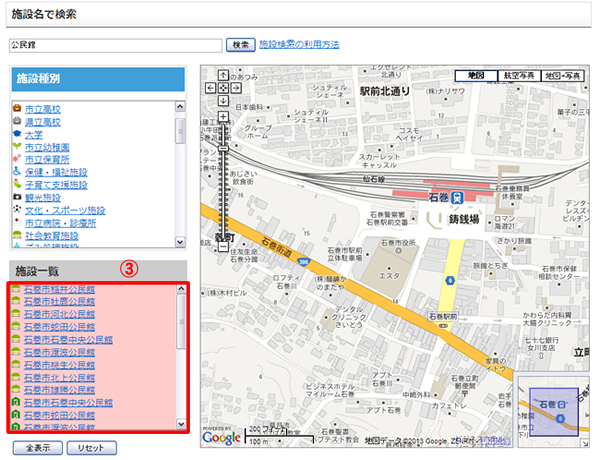Click the Google logo on the map

tap(221, 438)
